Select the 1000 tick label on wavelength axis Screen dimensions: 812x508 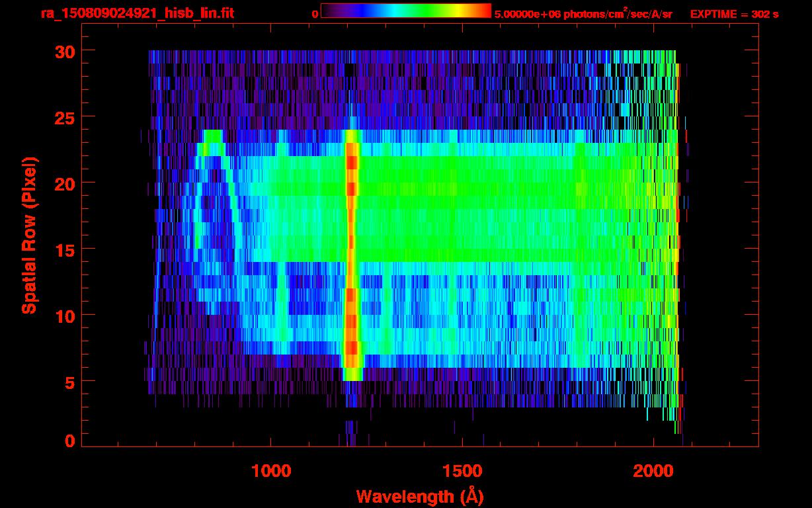271,471
